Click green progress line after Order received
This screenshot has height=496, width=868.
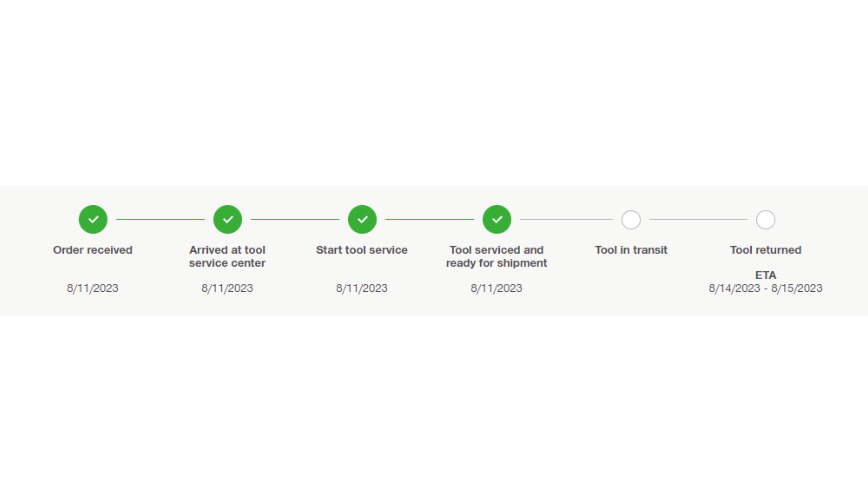coord(160,219)
